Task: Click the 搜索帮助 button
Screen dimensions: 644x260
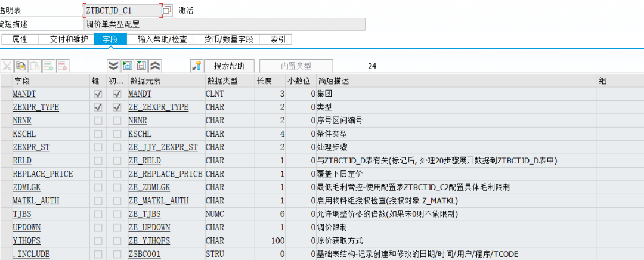Action: coord(229,66)
